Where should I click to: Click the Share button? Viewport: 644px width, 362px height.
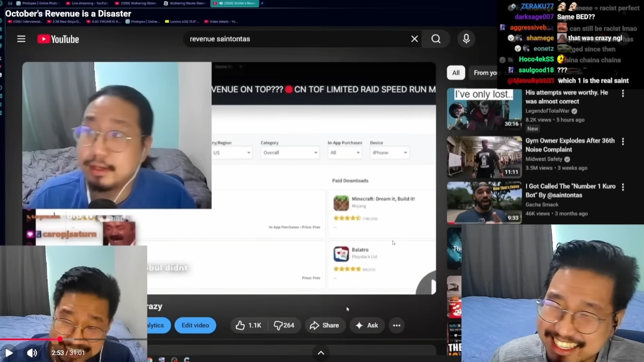tap(324, 325)
